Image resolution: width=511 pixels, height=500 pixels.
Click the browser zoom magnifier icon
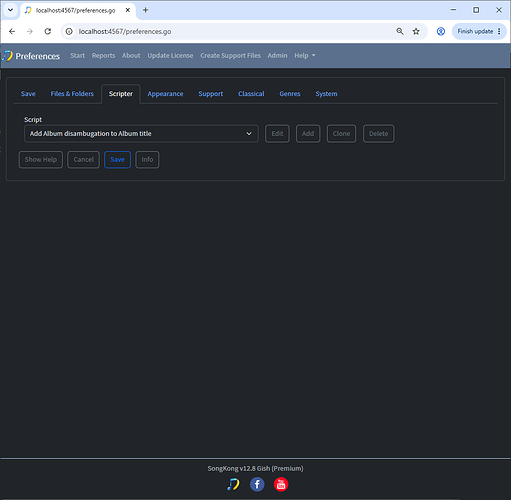pyautogui.click(x=400, y=31)
